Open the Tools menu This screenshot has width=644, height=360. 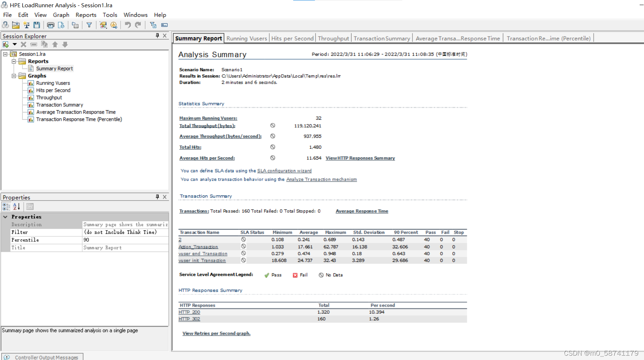110,15
